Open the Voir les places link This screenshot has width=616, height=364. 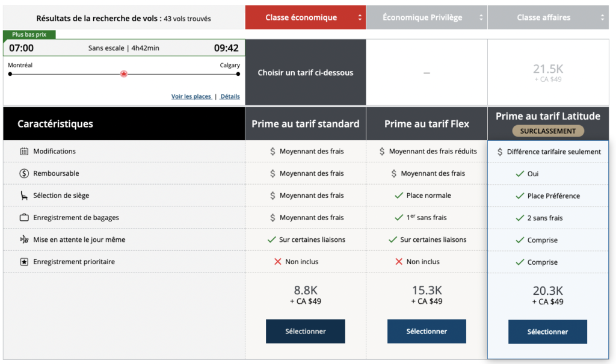(191, 96)
